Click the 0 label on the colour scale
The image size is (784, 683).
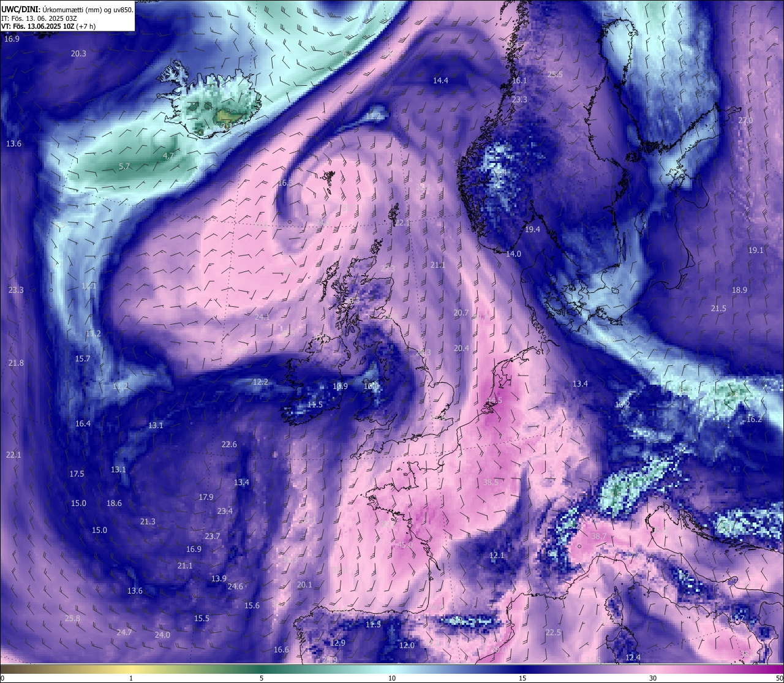(x=2, y=678)
